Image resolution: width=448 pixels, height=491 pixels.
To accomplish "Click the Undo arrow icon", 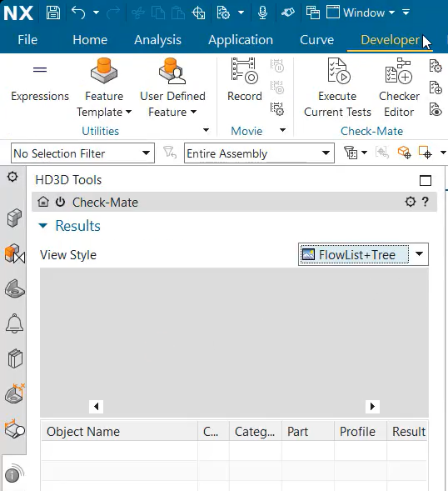I will (78, 13).
